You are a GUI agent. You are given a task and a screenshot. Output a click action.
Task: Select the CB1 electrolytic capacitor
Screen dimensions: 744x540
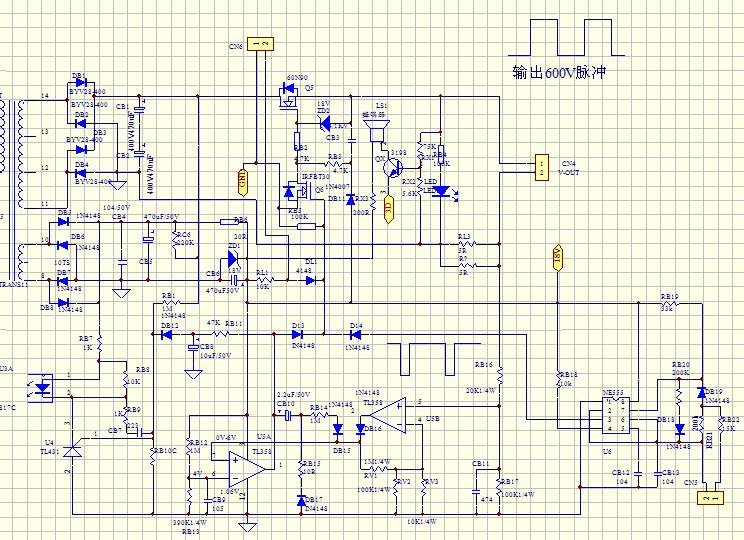(x=140, y=110)
